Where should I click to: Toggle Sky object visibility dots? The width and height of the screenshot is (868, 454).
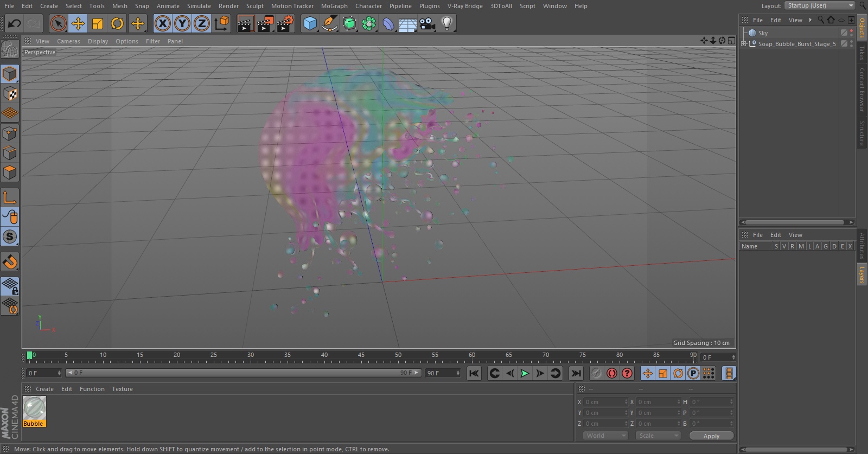click(x=851, y=33)
